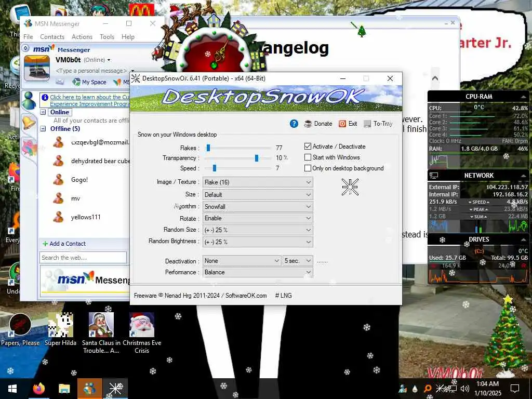Open Firefox from the taskbar
The image size is (532, 399).
(x=39, y=389)
